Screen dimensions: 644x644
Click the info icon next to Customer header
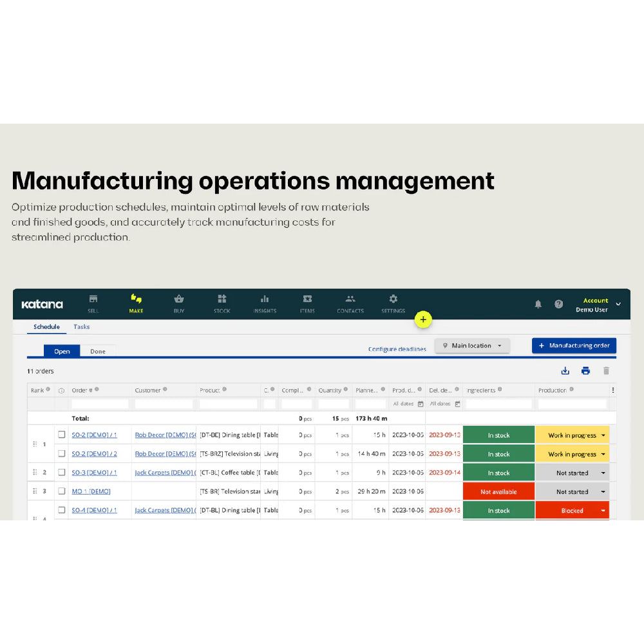(165, 390)
